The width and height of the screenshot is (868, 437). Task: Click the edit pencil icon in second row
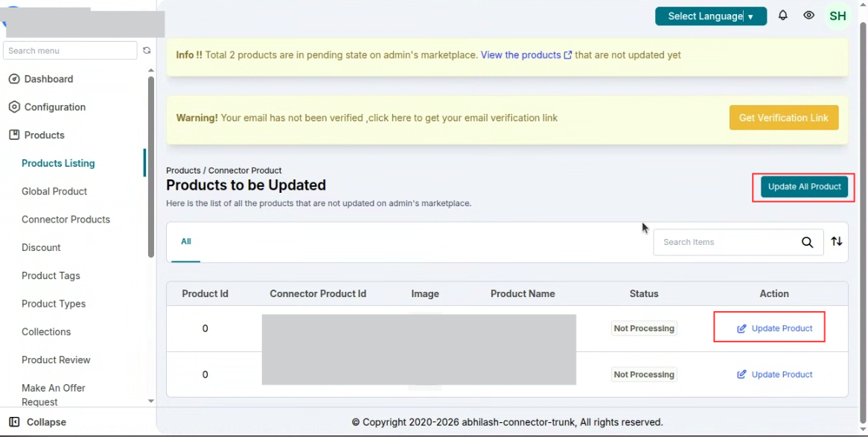click(741, 374)
